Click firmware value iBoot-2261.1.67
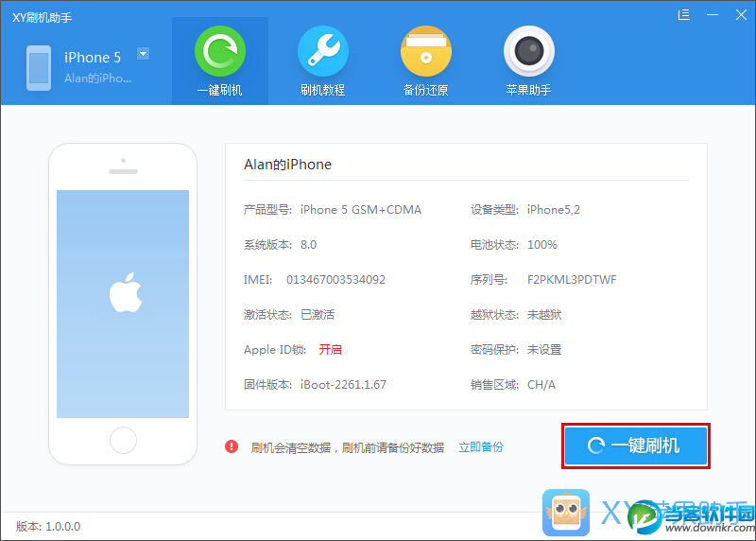Image resolution: width=756 pixels, height=541 pixels. click(x=343, y=385)
